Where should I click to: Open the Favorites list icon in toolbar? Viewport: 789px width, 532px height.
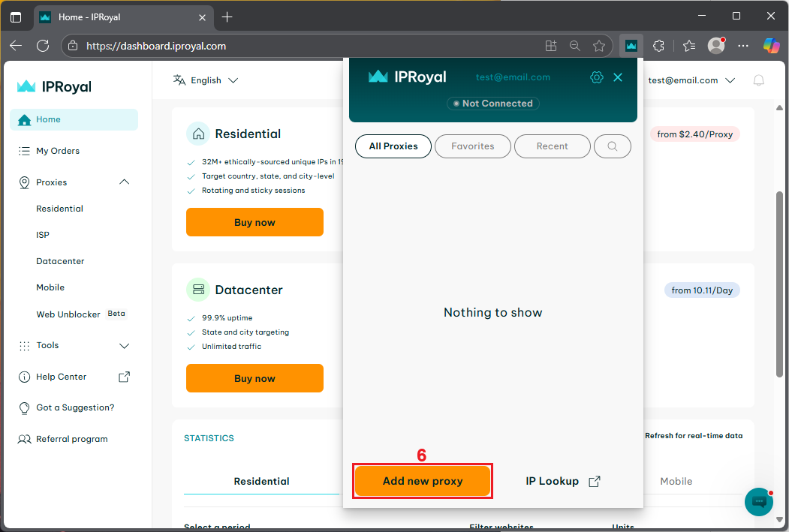pos(689,46)
